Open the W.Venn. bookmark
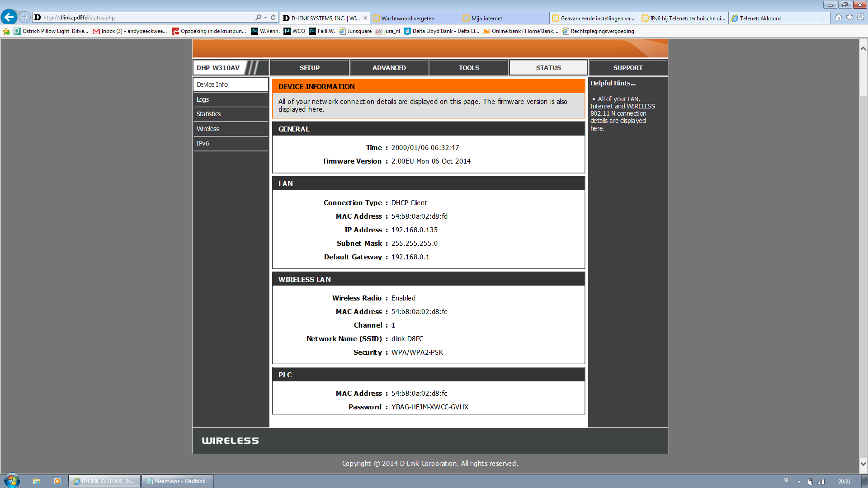This screenshot has width=868, height=488. tap(265, 31)
